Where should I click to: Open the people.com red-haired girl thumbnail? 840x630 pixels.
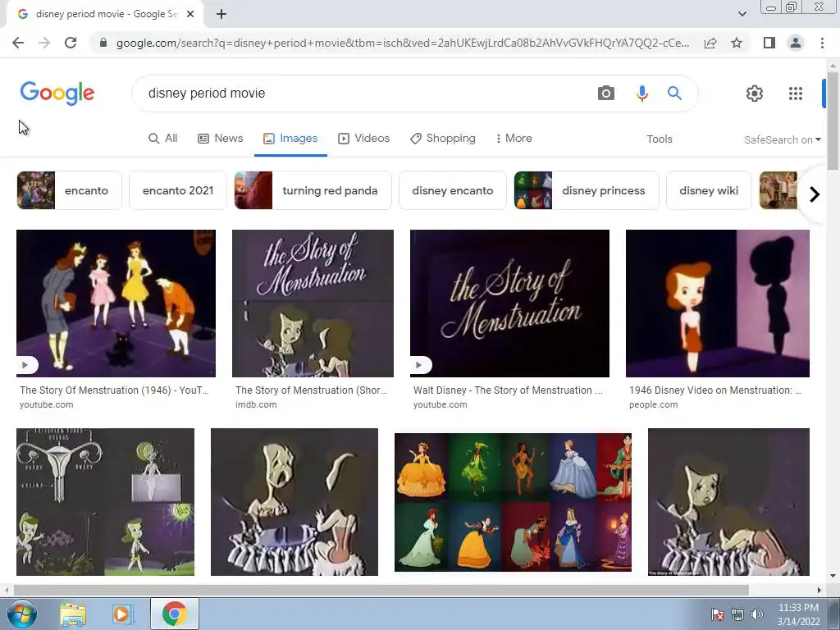pyautogui.click(x=717, y=304)
